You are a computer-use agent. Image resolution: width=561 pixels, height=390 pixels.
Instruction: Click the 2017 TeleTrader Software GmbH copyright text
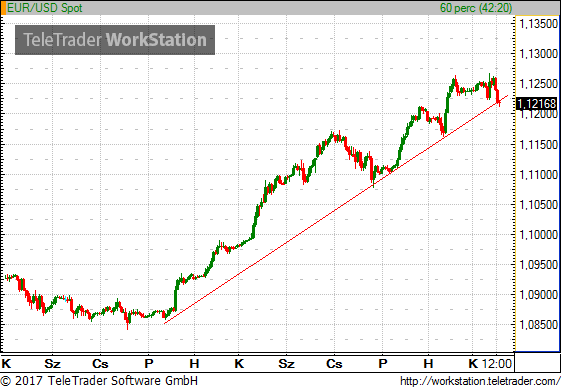[x=99, y=381]
